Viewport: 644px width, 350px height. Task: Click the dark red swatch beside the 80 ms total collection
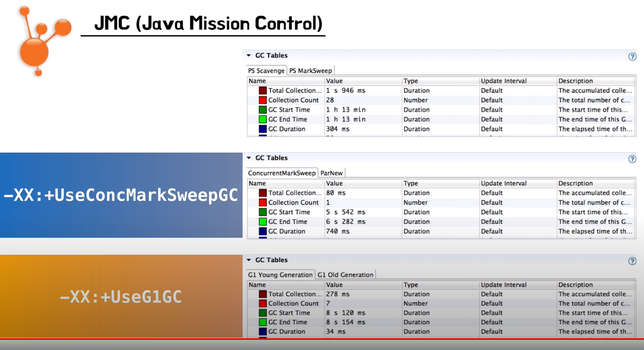click(262, 193)
